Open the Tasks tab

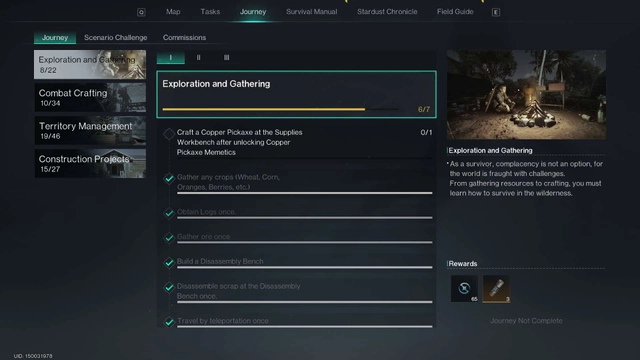point(210,12)
